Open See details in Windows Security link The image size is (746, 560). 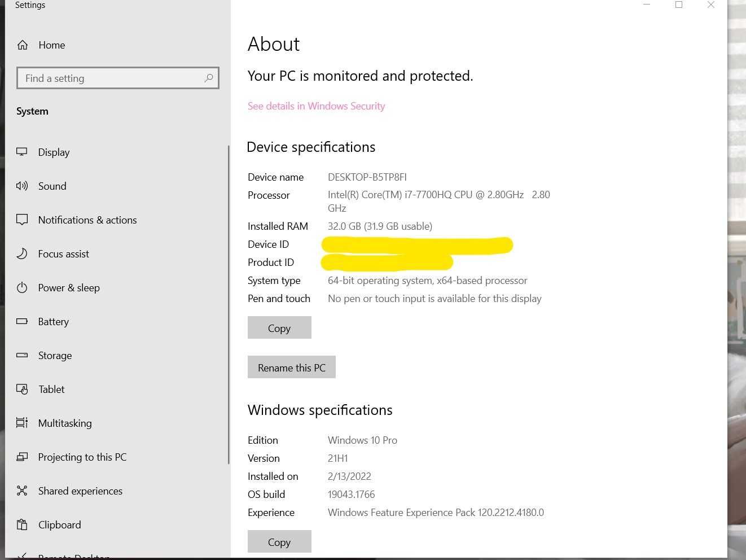click(x=316, y=106)
